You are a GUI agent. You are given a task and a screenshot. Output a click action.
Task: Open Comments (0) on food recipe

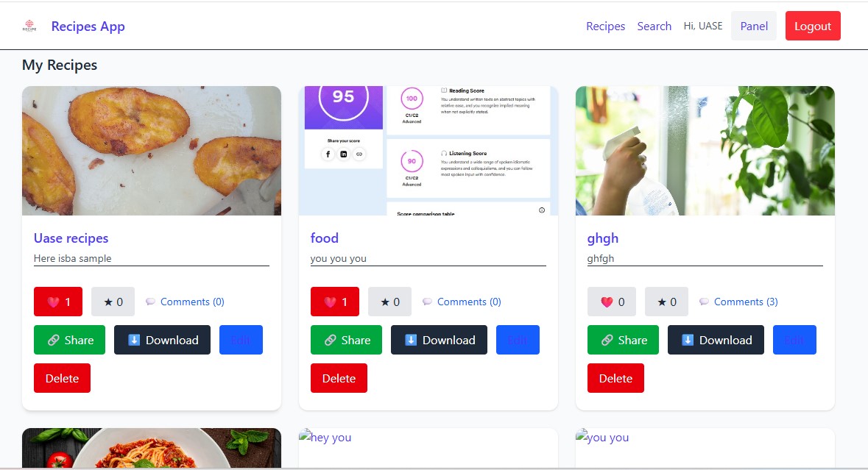[x=462, y=302]
